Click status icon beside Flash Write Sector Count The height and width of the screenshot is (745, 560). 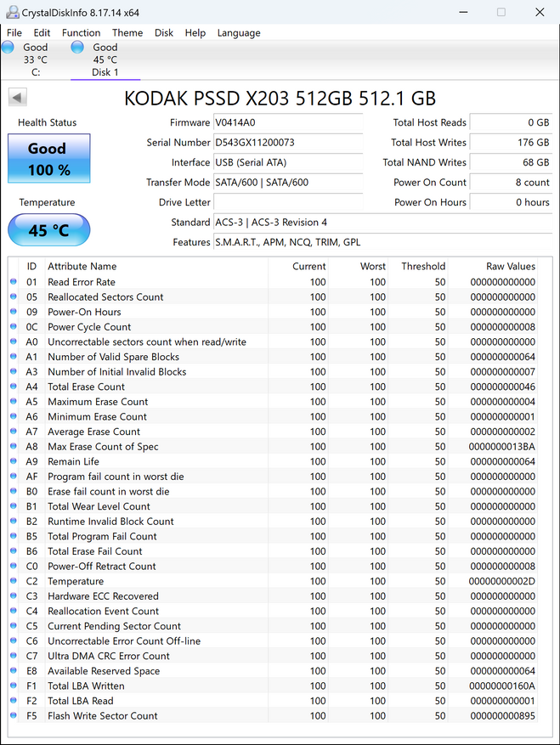pos(13,716)
